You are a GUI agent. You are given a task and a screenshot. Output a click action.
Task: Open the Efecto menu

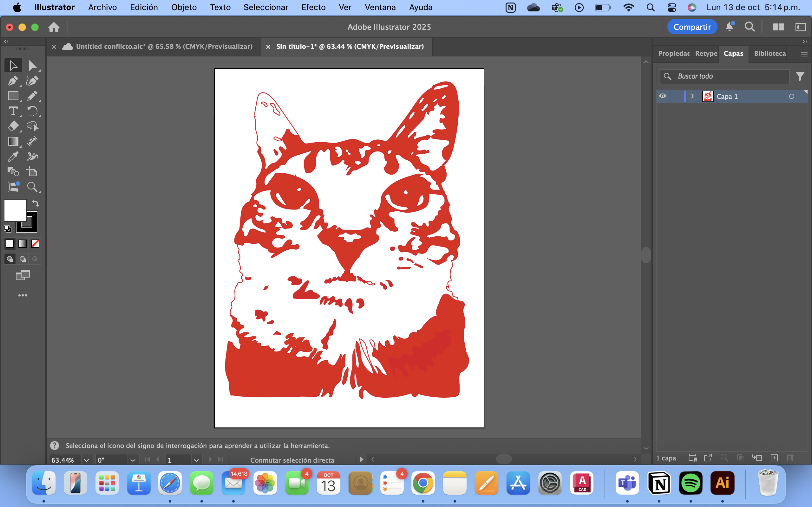pos(313,7)
